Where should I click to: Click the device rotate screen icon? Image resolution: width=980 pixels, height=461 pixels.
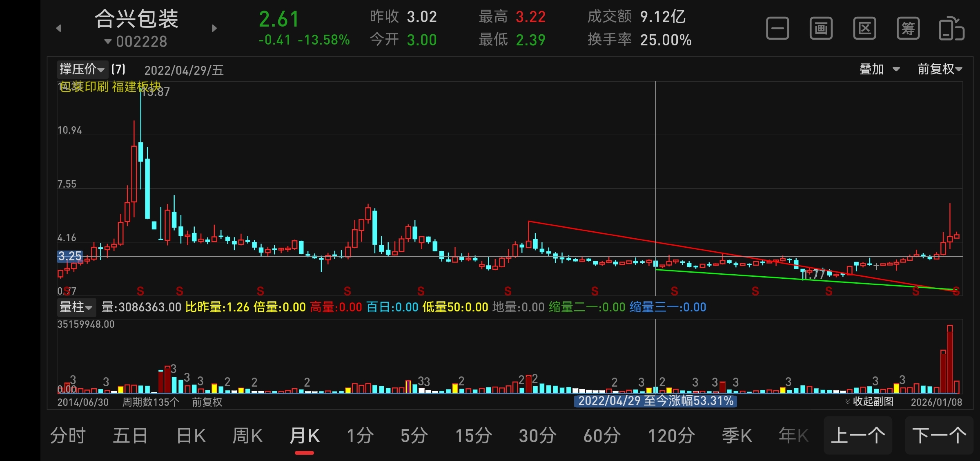pyautogui.click(x=951, y=29)
